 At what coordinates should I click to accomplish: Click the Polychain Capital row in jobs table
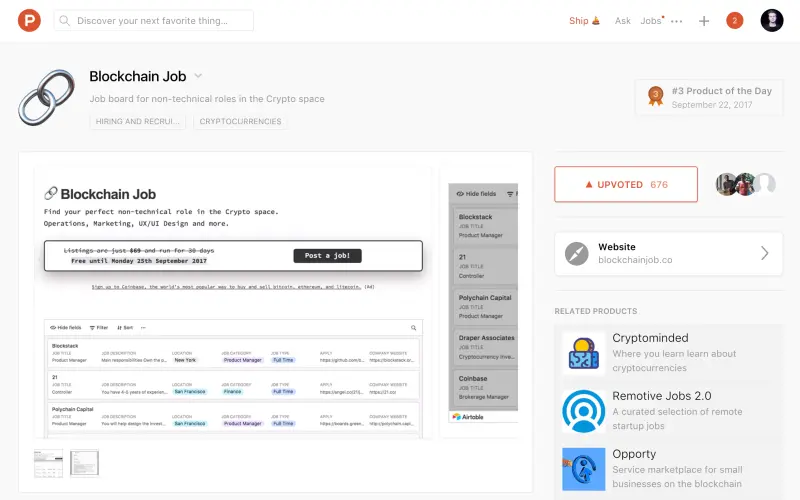(x=233, y=416)
